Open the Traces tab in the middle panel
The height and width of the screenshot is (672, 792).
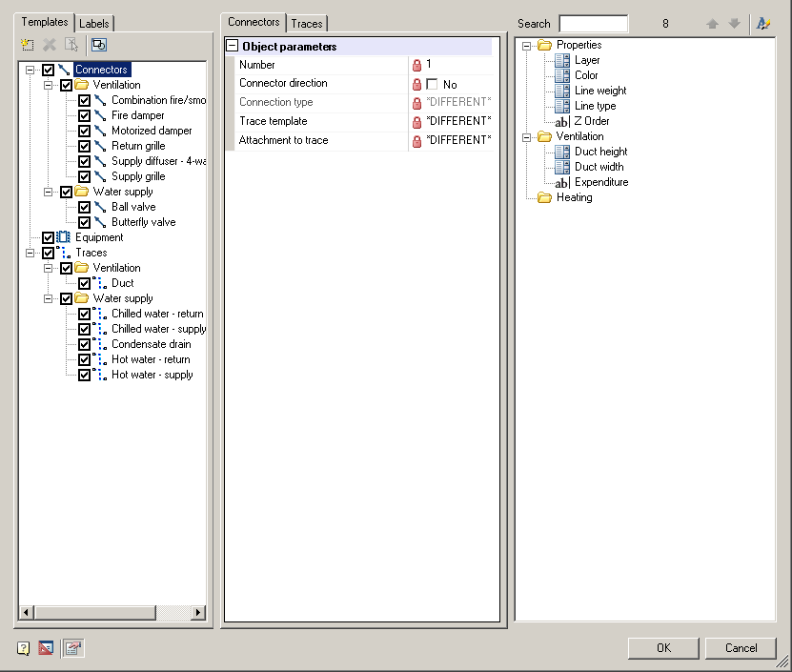point(306,22)
